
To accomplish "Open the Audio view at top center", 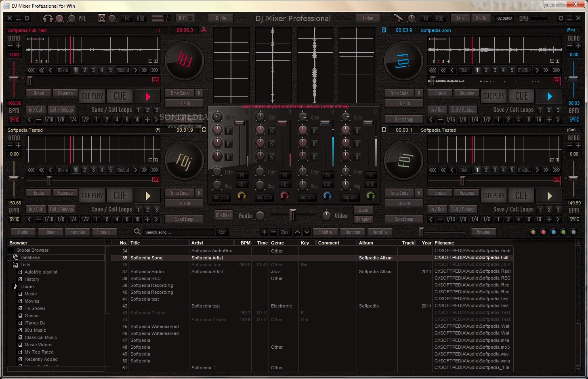I will (221, 18).
